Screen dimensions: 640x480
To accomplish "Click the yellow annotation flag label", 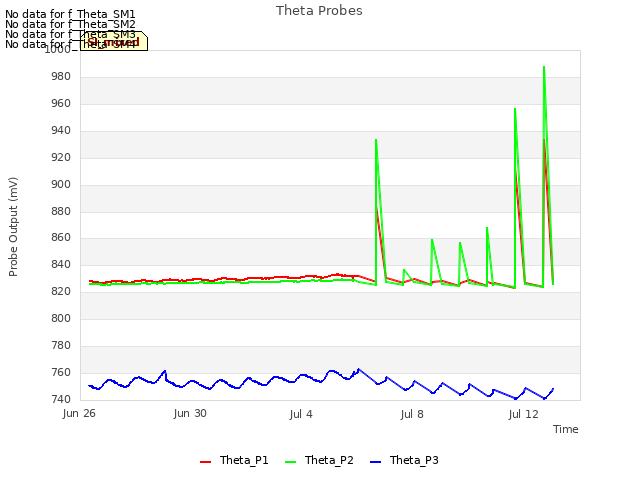I will pyautogui.click(x=114, y=41).
